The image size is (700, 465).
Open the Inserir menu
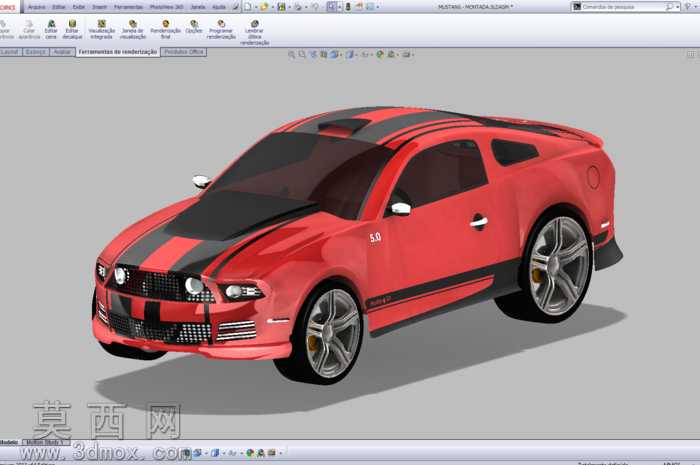click(99, 7)
